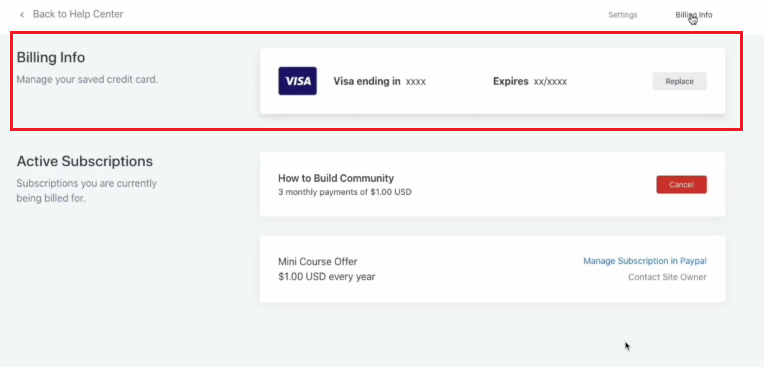764x367 pixels.
Task: Select the Billing Info heading
Action: pyautogui.click(x=51, y=58)
